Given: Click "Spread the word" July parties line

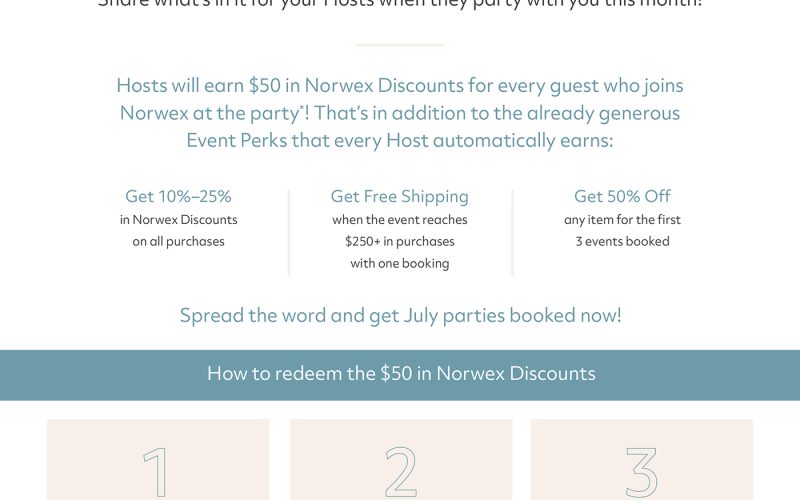Looking at the screenshot, I should point(400,315).
